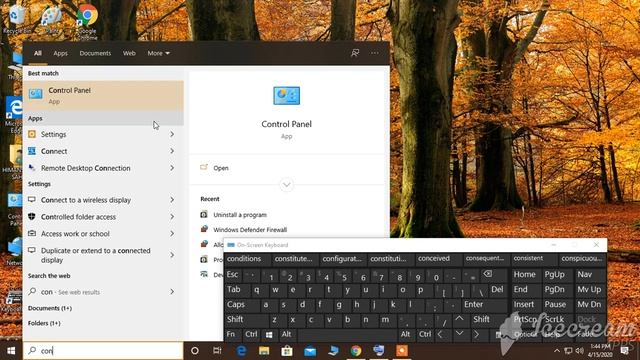Toggle the right Shift key on on-screen keyboard
The height and width of the screenshot is (360, 640).
(482, 320)
